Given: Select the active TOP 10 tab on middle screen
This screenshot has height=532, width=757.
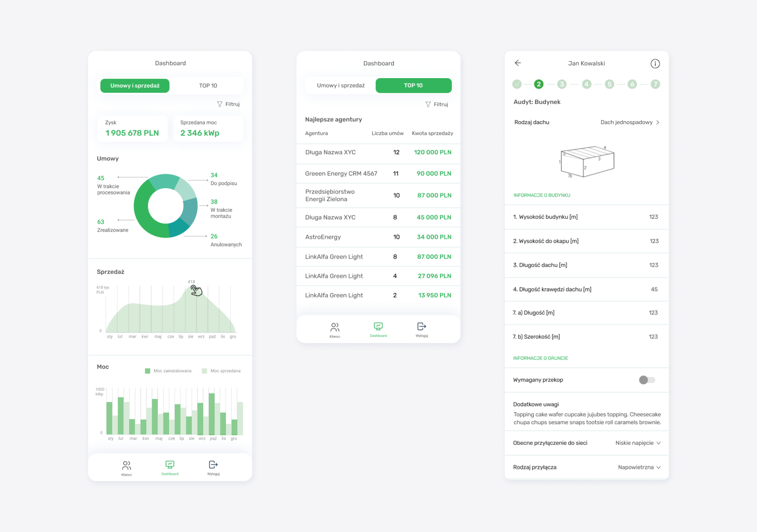Looking at the screenshot, I should (413, 85).
